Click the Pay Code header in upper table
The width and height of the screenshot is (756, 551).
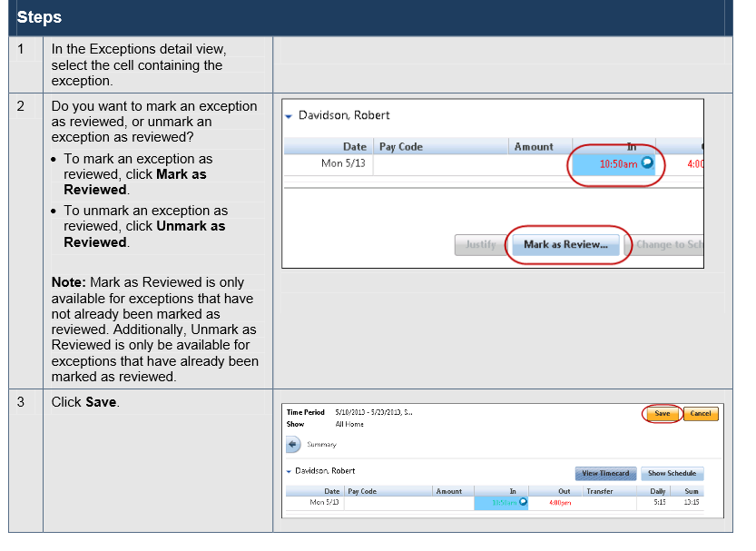tap(401, 146)
